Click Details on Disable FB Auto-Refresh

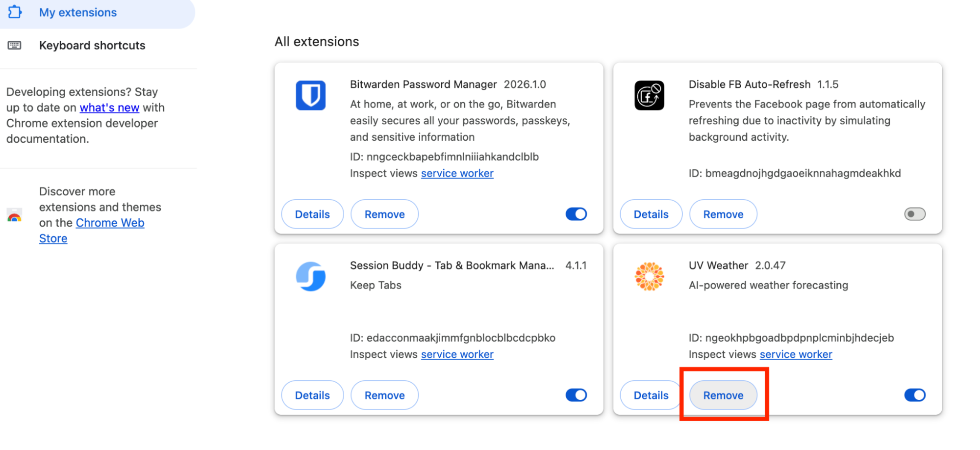651,213
